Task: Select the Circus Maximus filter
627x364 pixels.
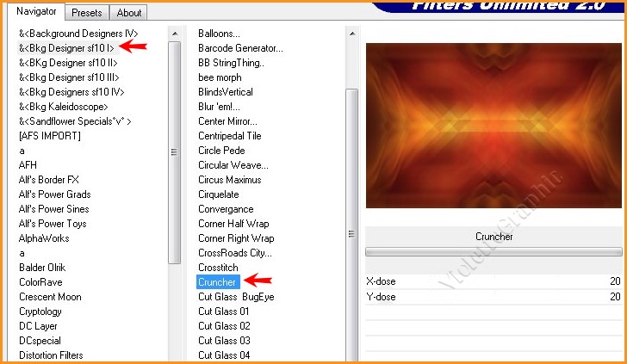Action: (229, 180)
